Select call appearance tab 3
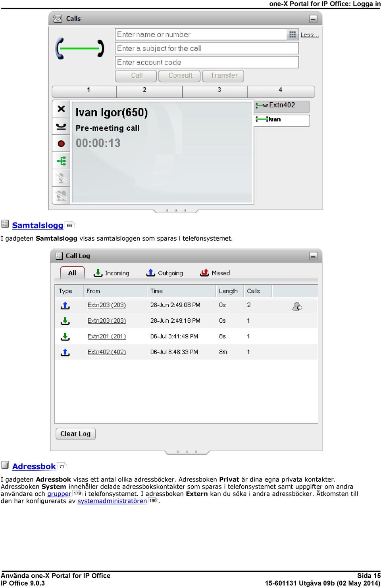 coord(215,91)
